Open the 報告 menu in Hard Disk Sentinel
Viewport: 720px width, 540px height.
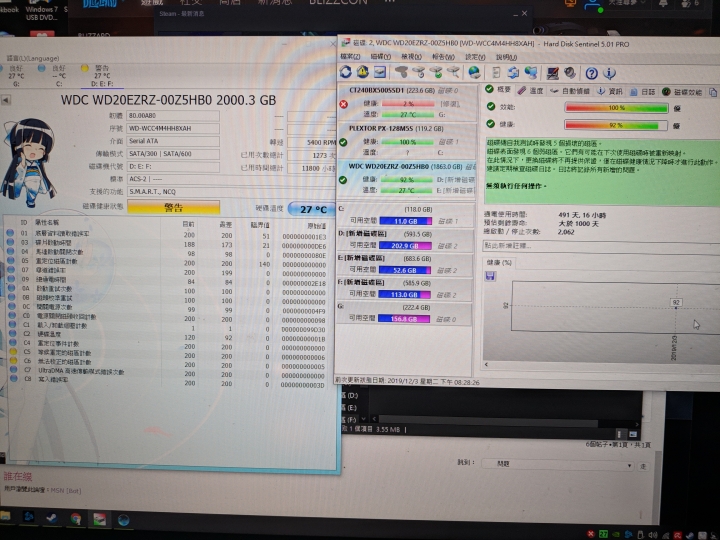(x=443, y=56)
